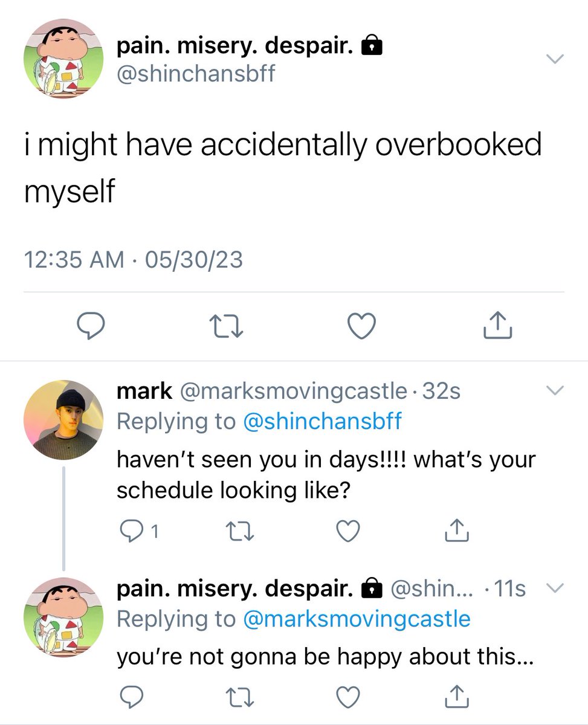
Task: Expand the chevron menu on mark's reply
Action: pyautogui.click(x=554, y=390)
